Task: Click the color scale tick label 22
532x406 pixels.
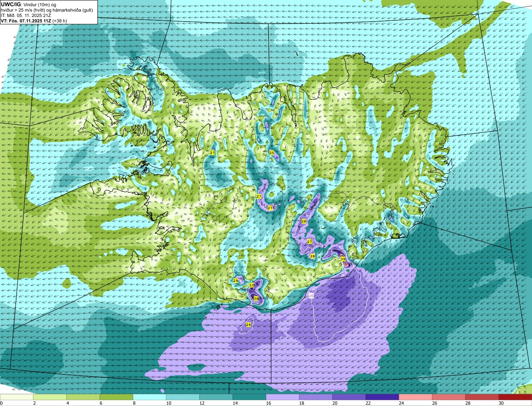Action: pos(368,403)
